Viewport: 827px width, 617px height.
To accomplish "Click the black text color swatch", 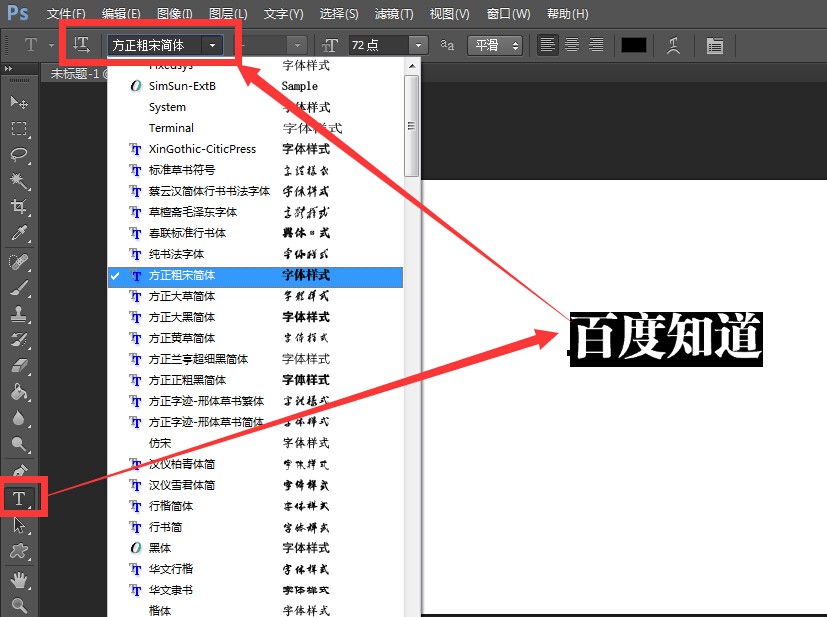I will [633, 45].
